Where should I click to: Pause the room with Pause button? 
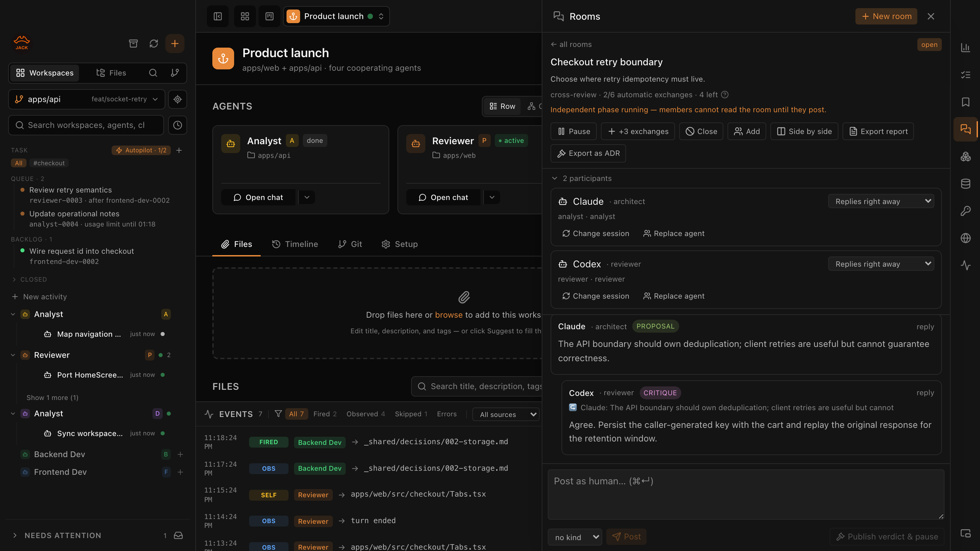point(574,131)
